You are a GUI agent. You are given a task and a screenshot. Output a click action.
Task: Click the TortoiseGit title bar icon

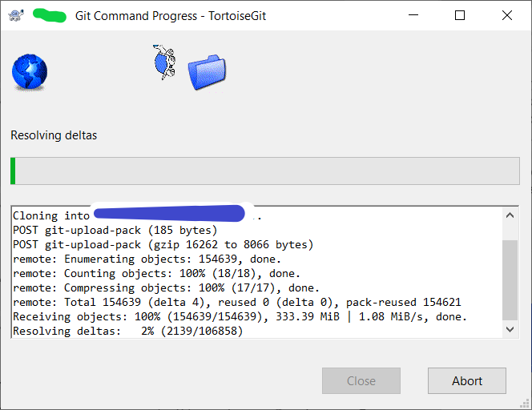pyautogui.click(x=16, y=15)
